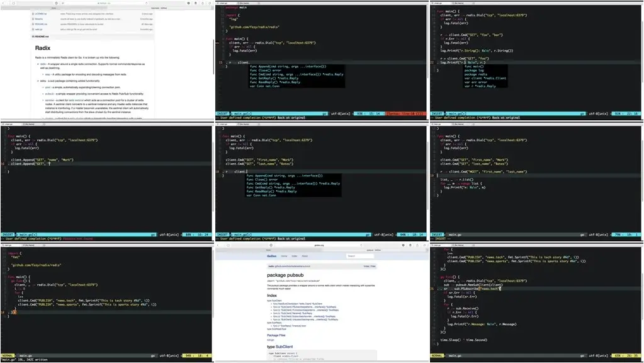Follow the 'pubsub' link in the Radix README

pyautogui.click(x=49, y=94)
